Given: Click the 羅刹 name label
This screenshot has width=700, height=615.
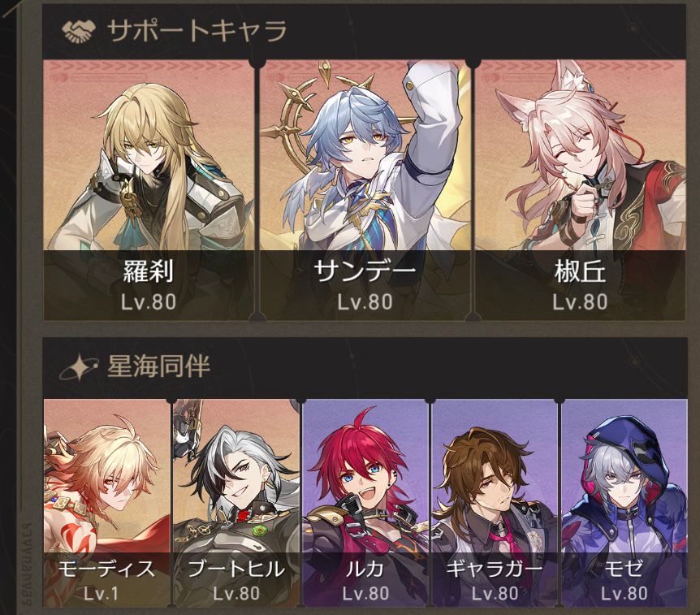Looking at the screenshot, I should [149, 271].
